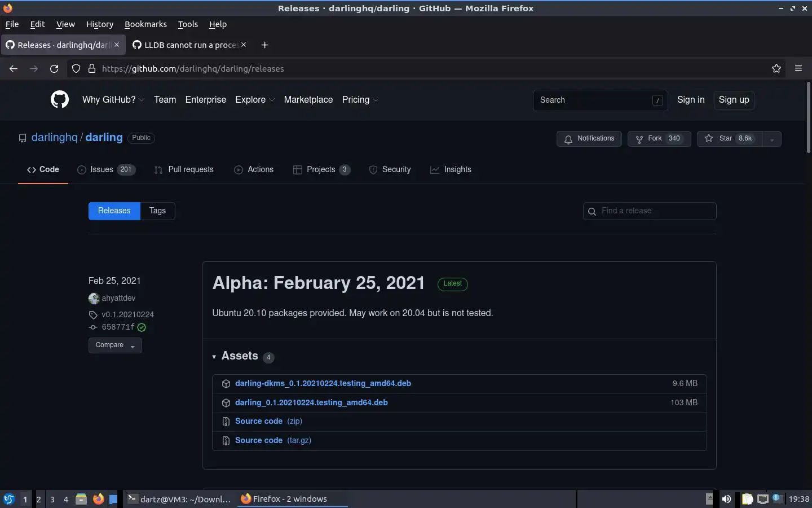Click the shield tracking protection icon
Screen dimensions: 812x508
point(76,68)
